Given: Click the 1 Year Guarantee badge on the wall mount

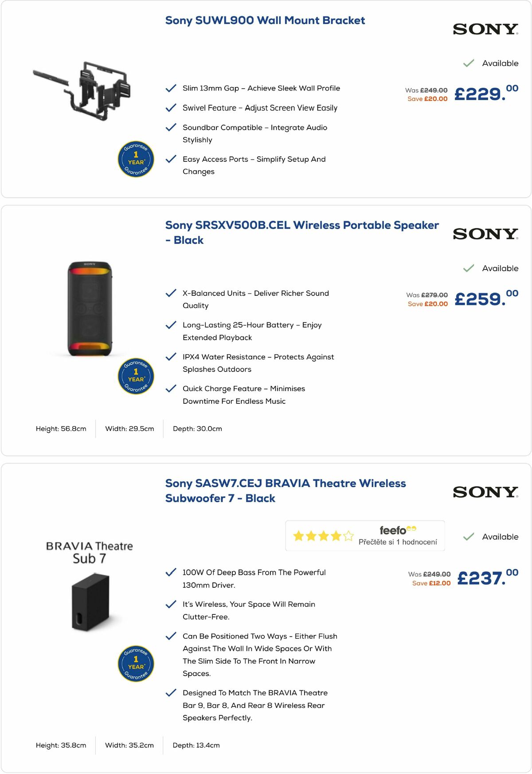Looking at the screenshot, I should tap(135, 159).
